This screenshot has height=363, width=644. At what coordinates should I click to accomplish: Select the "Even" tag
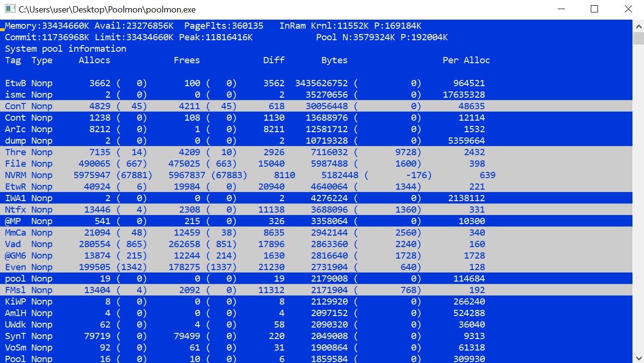coord(15,267)
